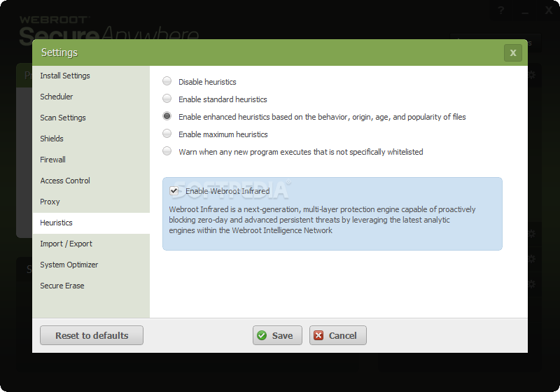Image resolution: width=560 pixels, height=392 pixels.
Task: Click the Webroot Infrared description text
Action: pos(322,220)
